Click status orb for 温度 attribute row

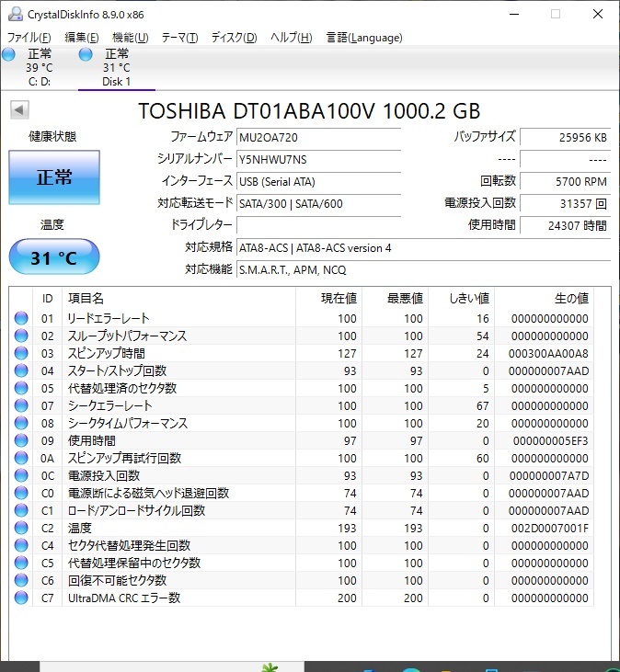21,528
